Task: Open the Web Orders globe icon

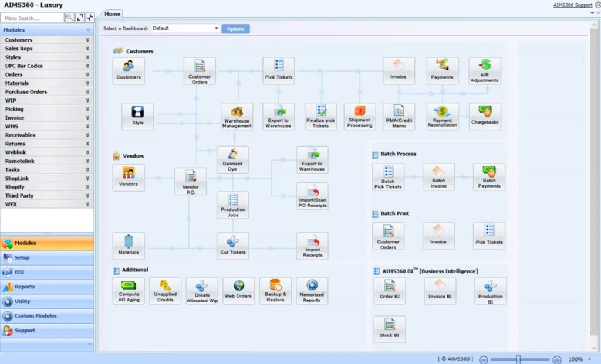Action: click(238, 291)
